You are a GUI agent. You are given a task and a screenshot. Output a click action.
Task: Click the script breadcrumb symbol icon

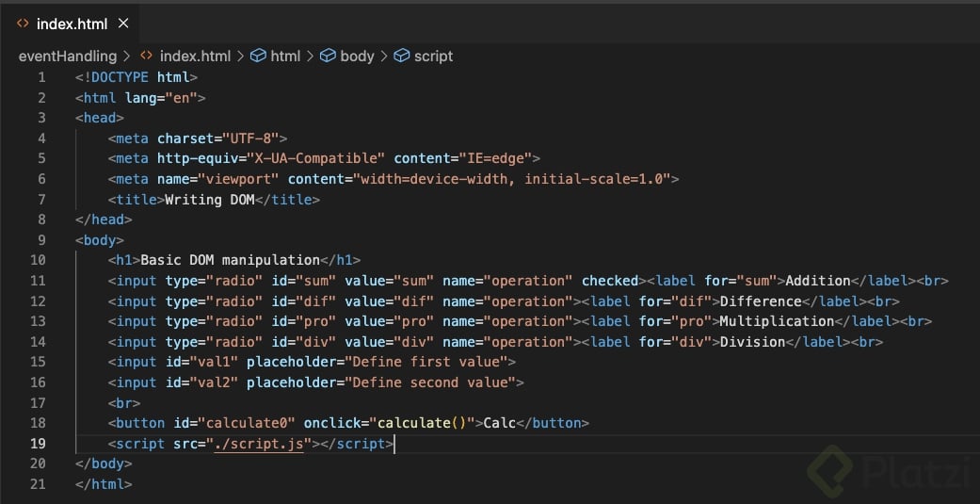click(x=401, y=57)
